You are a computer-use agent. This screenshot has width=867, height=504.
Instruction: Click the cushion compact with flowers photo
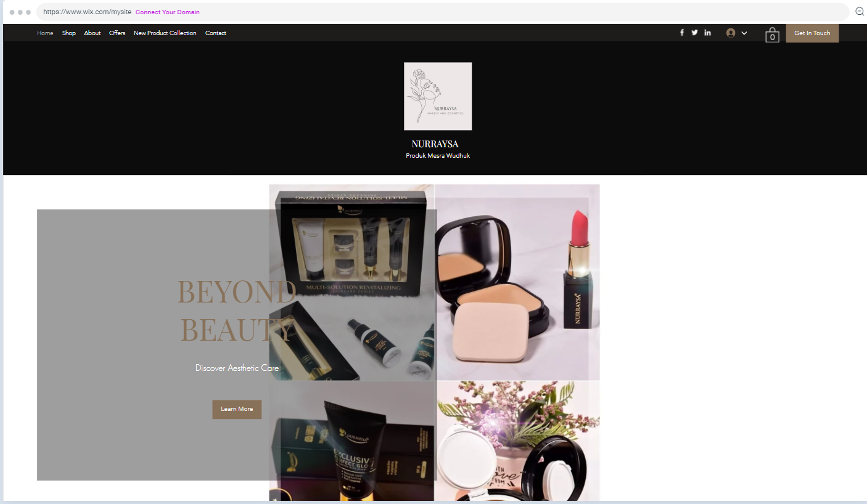518,441
